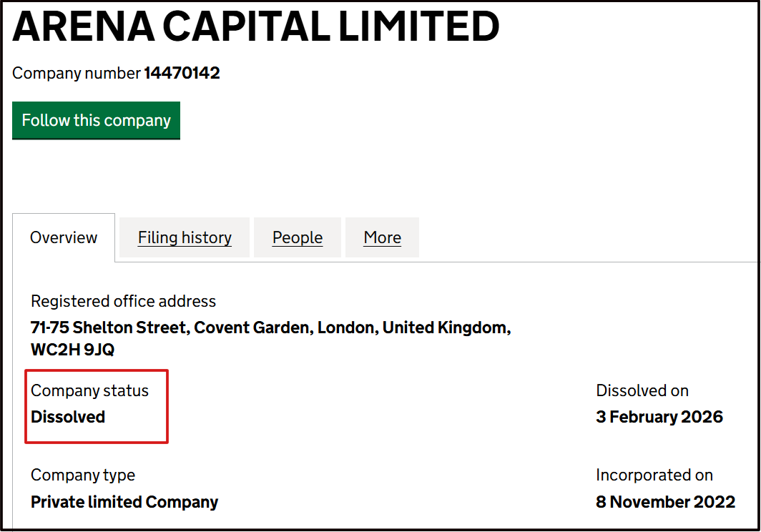
Task: Select the 8 November 2022 incorporation date
Action: coord(664,501)
